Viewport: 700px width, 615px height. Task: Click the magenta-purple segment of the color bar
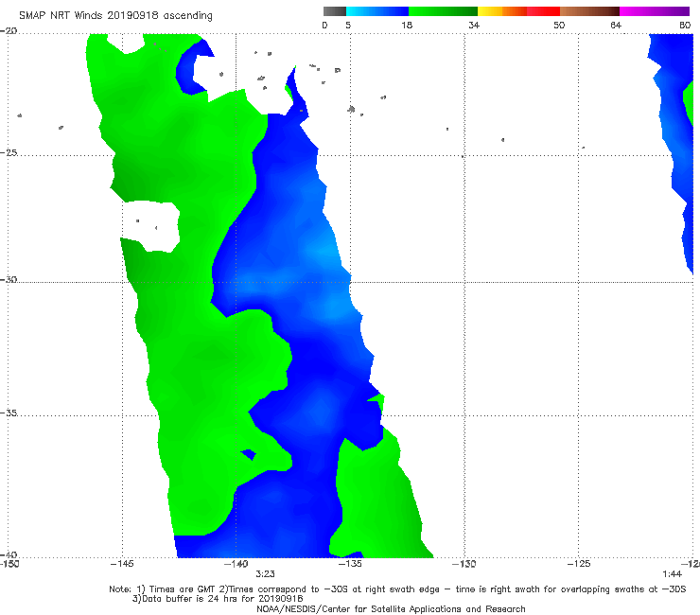click(655, 11)
